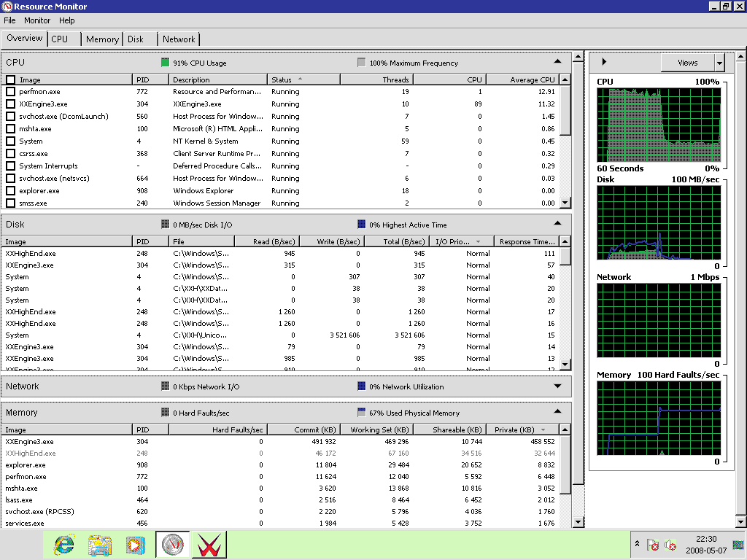747x560 pixels.
Task: Hide the graphs pane with the arrow
Action: [x=604, y=62]
